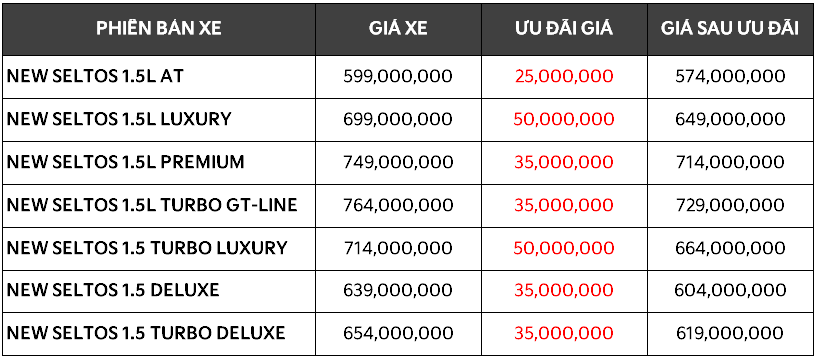Click the 654,000,000 price cell
The height and width of the screenshot is (360, 817).
(x=398, y=333)
